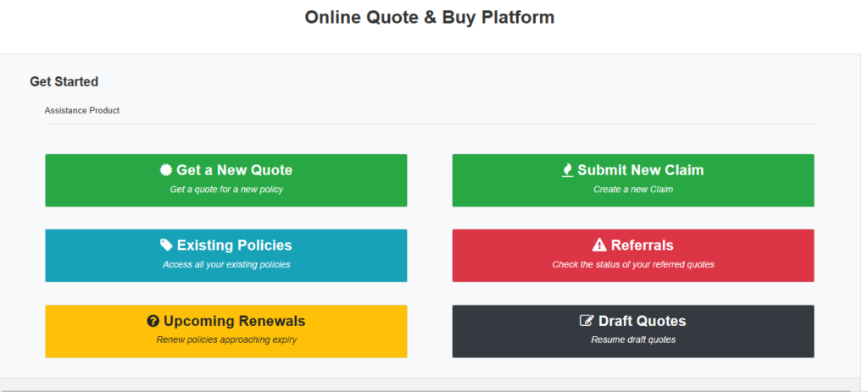Click 'Renew policies approaching expiry' subtitle text
868x392 pixels.
(x=226, y=340)
